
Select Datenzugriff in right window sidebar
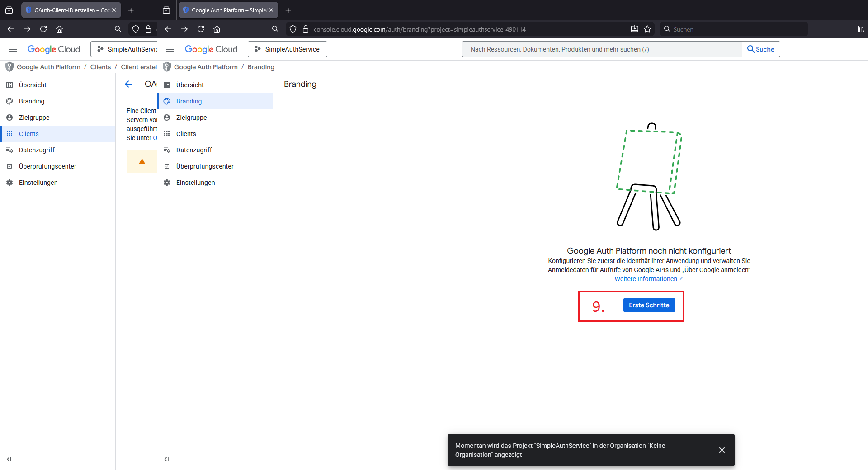(x=215, y=150)
